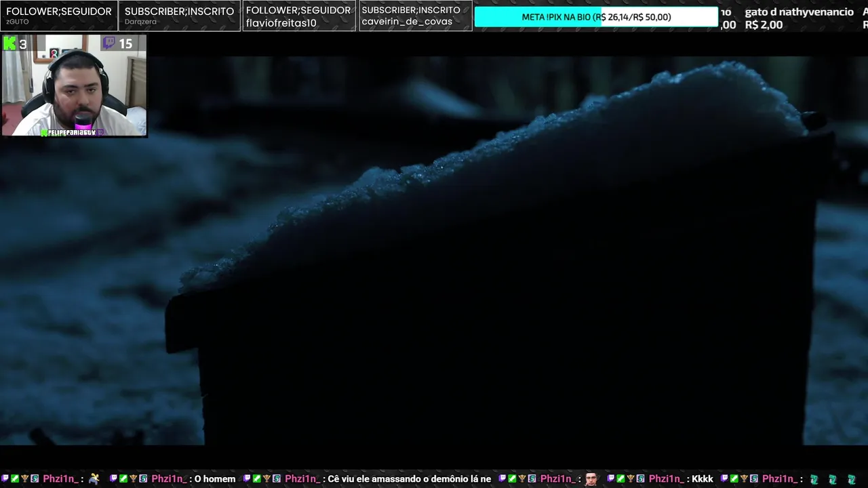868x488 pixels.
Task: Open the follower panel showing flaviofreitas10
Action: tap(299, 16)
